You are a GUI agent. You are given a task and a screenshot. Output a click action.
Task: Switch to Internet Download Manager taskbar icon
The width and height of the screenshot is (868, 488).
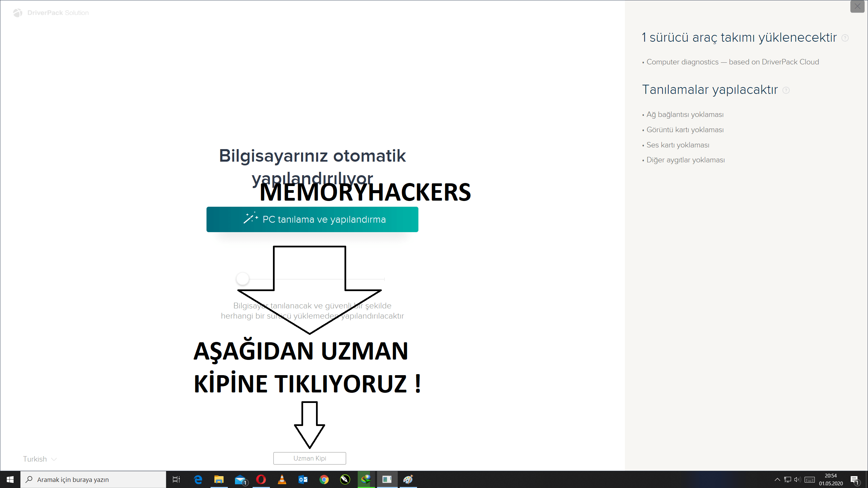(366, 480)
